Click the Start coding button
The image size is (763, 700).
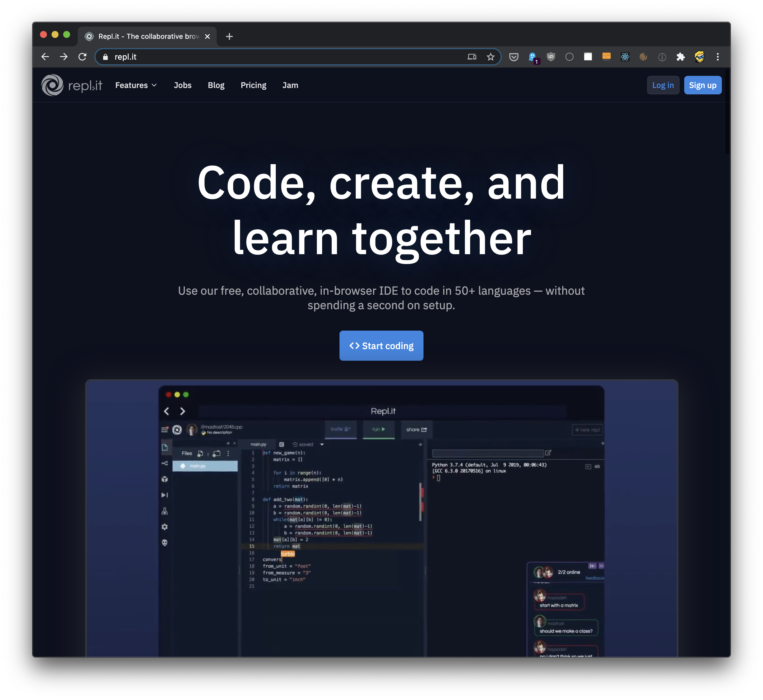381,346
